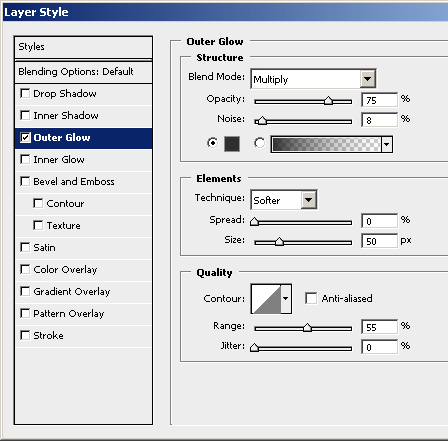Screen dimensions: 448x441
Task: Select the solid color radio button
Action: point(212,143)
